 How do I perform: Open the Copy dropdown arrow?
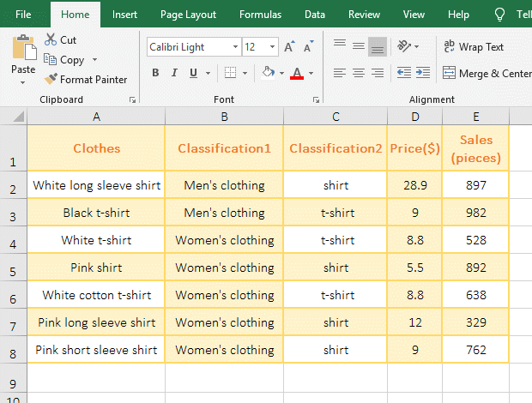click(94, 60)
